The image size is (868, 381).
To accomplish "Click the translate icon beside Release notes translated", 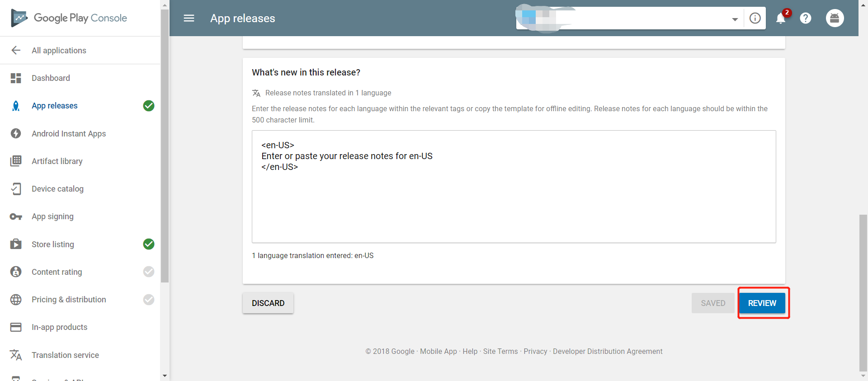I will point(256,93).
